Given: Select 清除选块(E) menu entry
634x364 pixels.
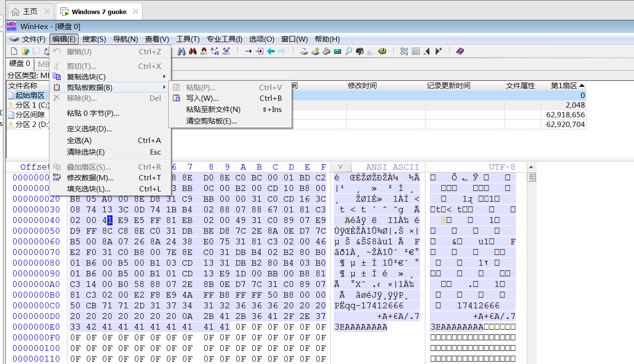Looking at the screenshot, I should [110, 152].
